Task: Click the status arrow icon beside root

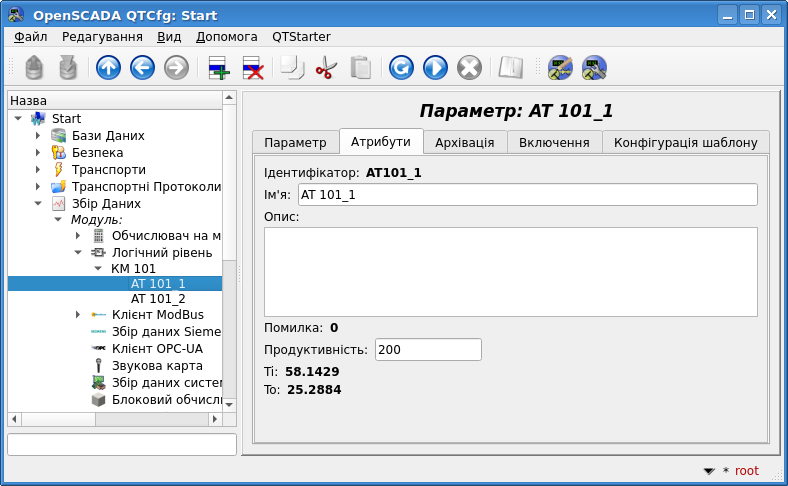Action: coord(709,471)
